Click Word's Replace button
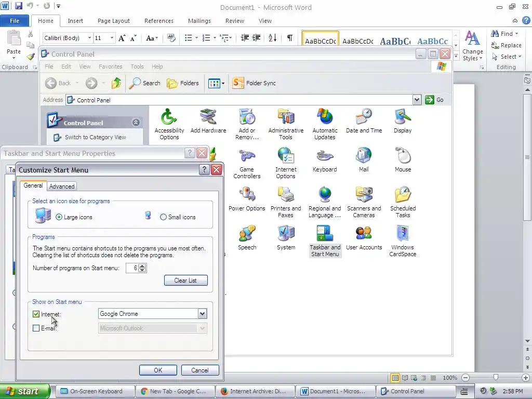532x399 pixels. pyautogui.click(x=507, y=45)
